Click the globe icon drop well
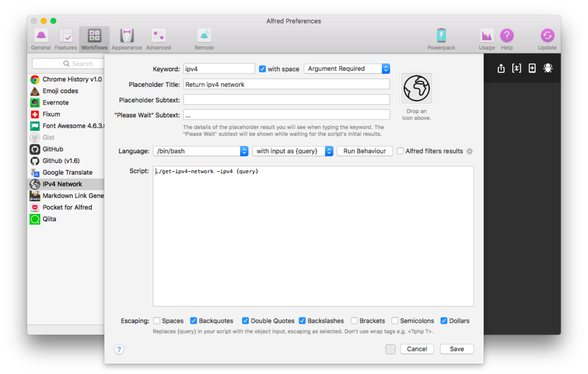 (417, 88)
